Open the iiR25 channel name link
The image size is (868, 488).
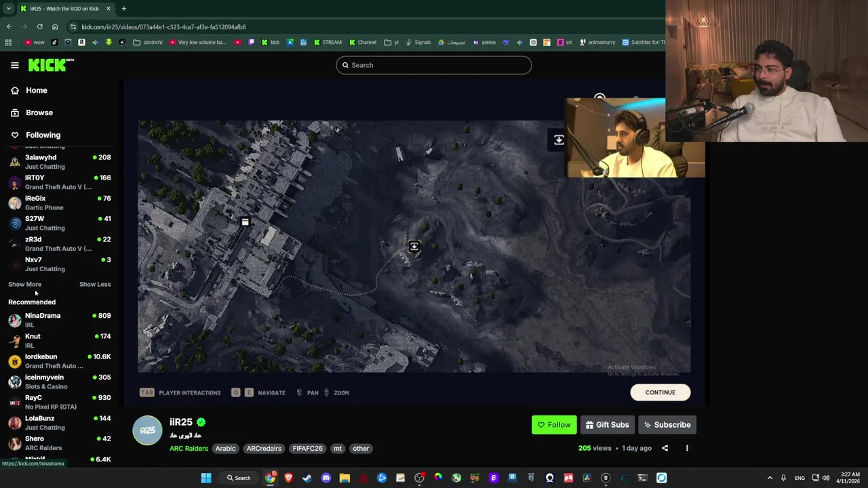pos(181,422)
